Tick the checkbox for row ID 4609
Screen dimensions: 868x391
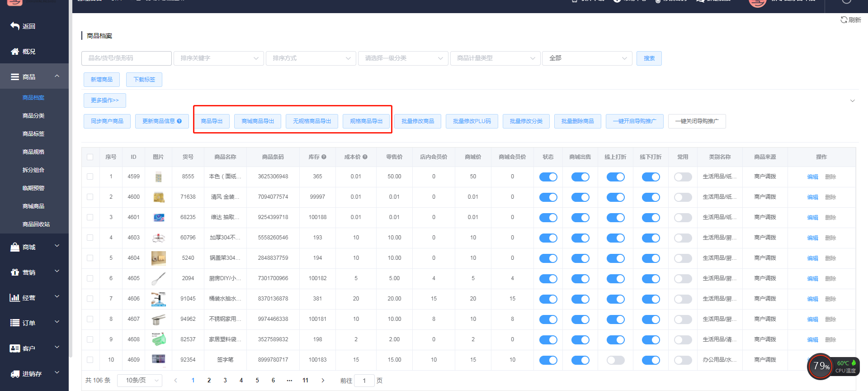pos(90,360)
